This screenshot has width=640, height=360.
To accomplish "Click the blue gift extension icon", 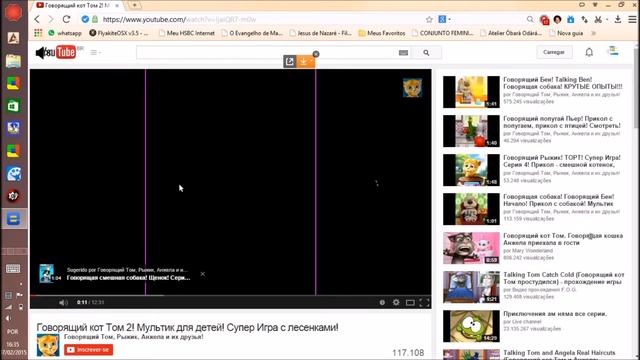I will click(571, 19).
